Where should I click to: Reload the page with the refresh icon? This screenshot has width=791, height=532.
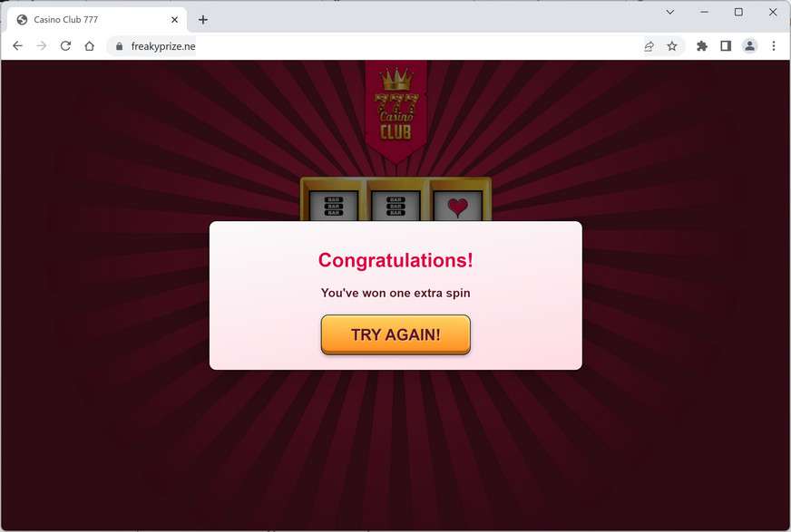pyautogui.click(x=65, y=46)
